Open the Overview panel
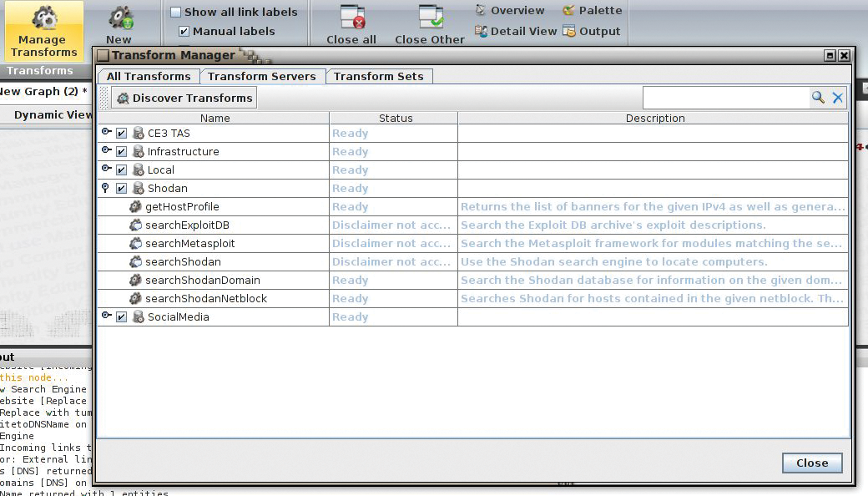868x496 pixels. (509, 11)
